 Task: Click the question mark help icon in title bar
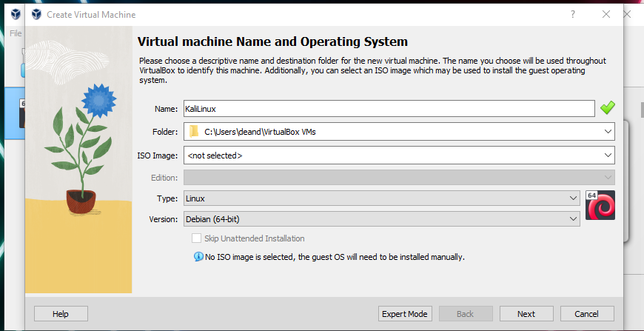[572, 15]
